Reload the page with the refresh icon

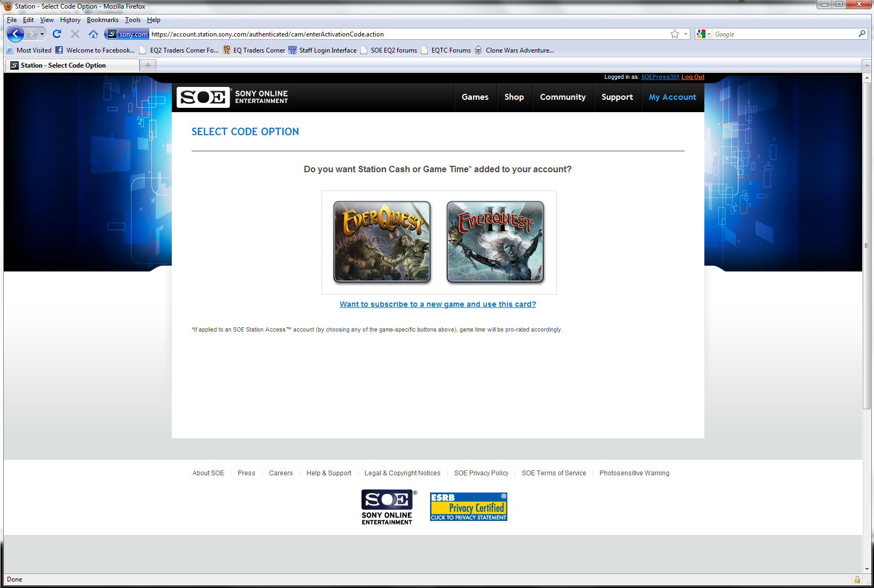[57, 34]
